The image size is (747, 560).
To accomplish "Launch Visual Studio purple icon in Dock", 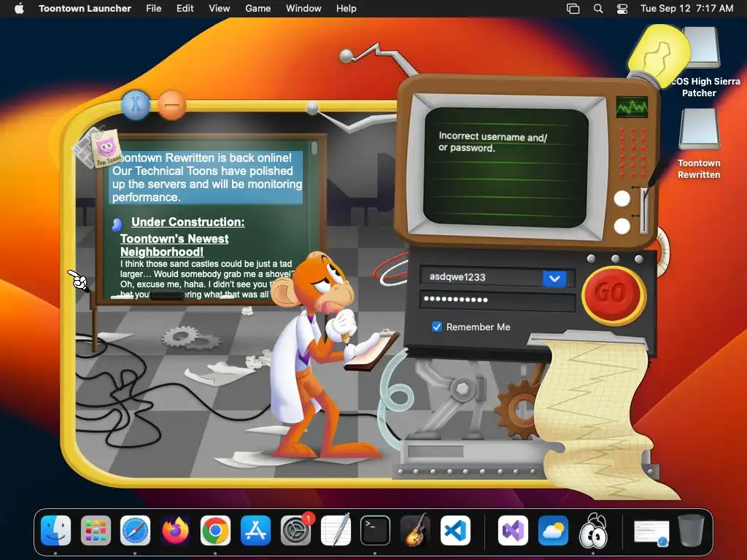I will tap(513, 530).
